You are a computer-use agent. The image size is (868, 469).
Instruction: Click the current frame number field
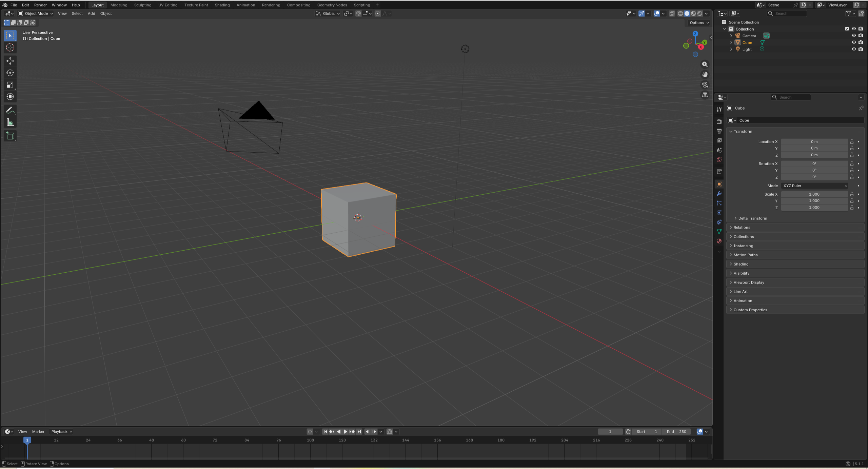point(610,432)
